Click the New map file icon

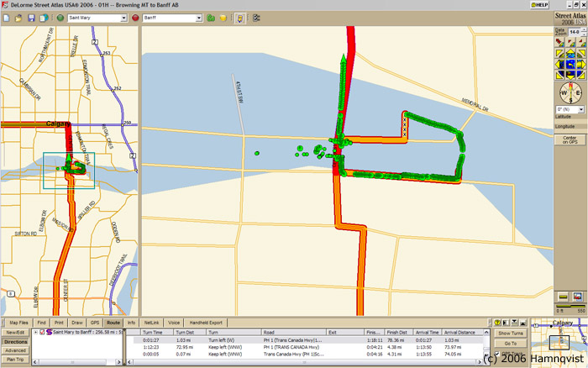(7, 18)
